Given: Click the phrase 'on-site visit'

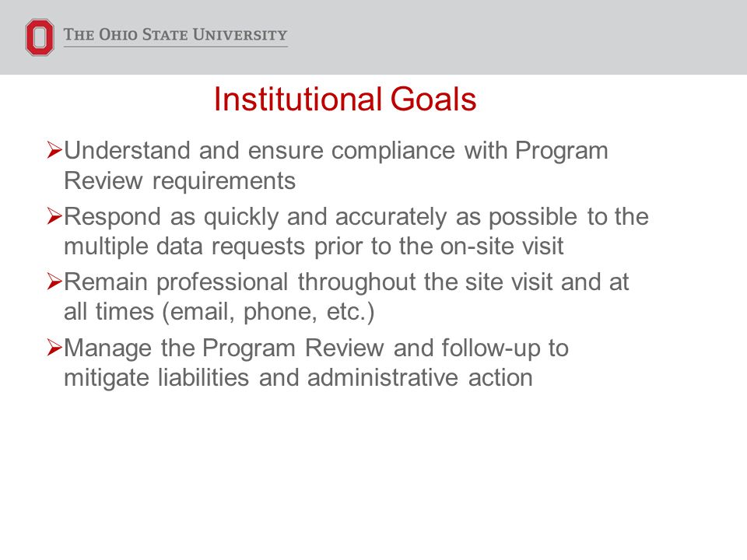Looking at the screenshot, I should click(502, 247).
